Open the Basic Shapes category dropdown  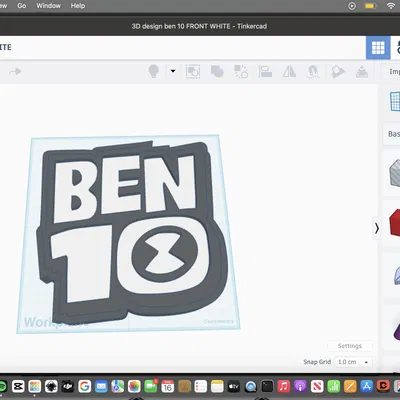click(x=393, y=134)
